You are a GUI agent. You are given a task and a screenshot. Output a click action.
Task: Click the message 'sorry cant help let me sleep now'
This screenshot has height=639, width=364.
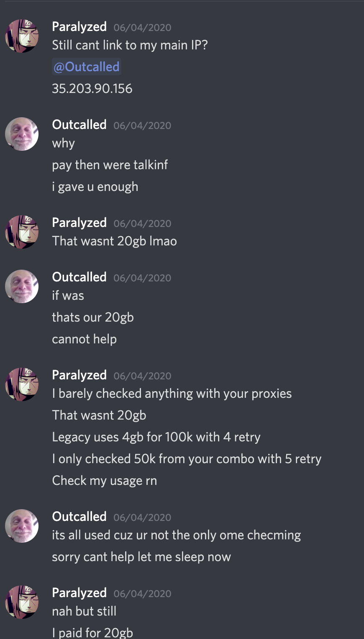coord(141,557)
